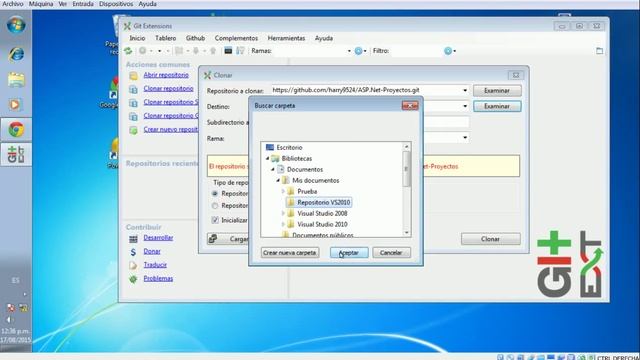Select Git Extensions taskbar icon
640x360 pixels.
pyautogui.click(x=16, y=154)
